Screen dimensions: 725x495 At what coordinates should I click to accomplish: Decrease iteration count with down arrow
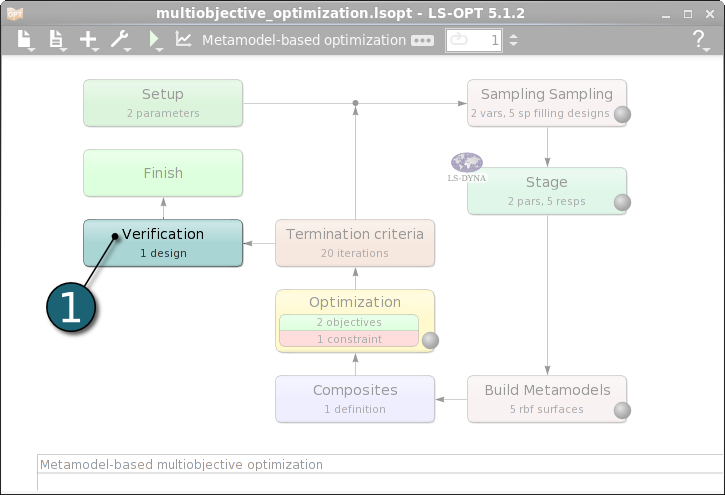[513, 44]
